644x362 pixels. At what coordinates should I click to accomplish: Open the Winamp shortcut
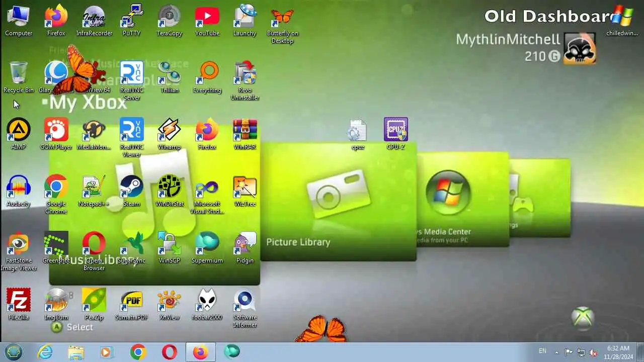pos(169,134)
